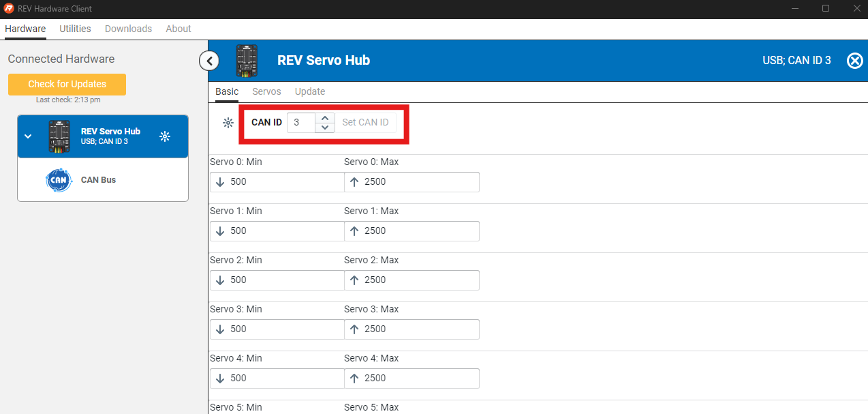
Task: Click the Set CAN ID button
Action: click(x=365, y=123)
